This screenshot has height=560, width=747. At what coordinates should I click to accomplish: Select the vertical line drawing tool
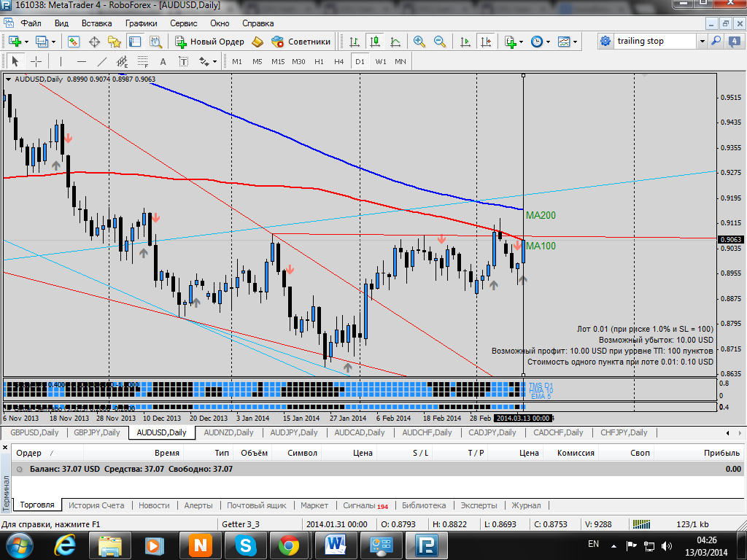(61, 61)
